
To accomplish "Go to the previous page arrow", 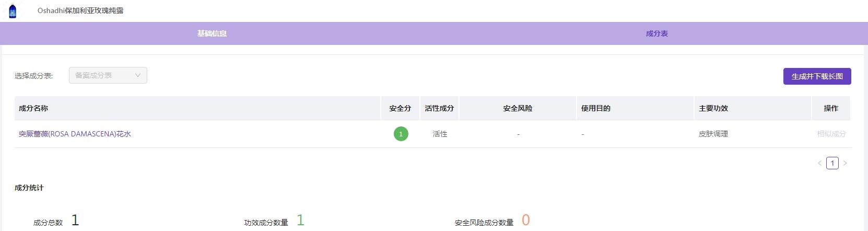I will point(819,163).
